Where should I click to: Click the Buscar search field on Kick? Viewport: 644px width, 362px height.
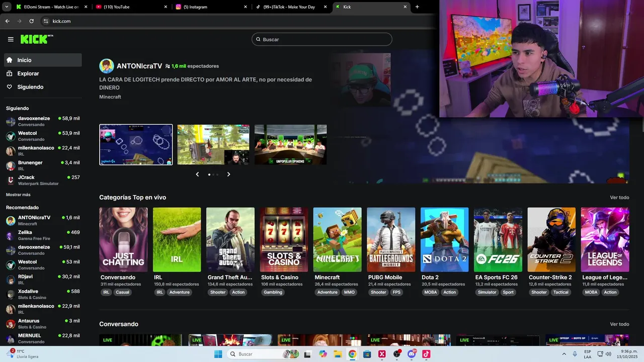coord(322,39)
